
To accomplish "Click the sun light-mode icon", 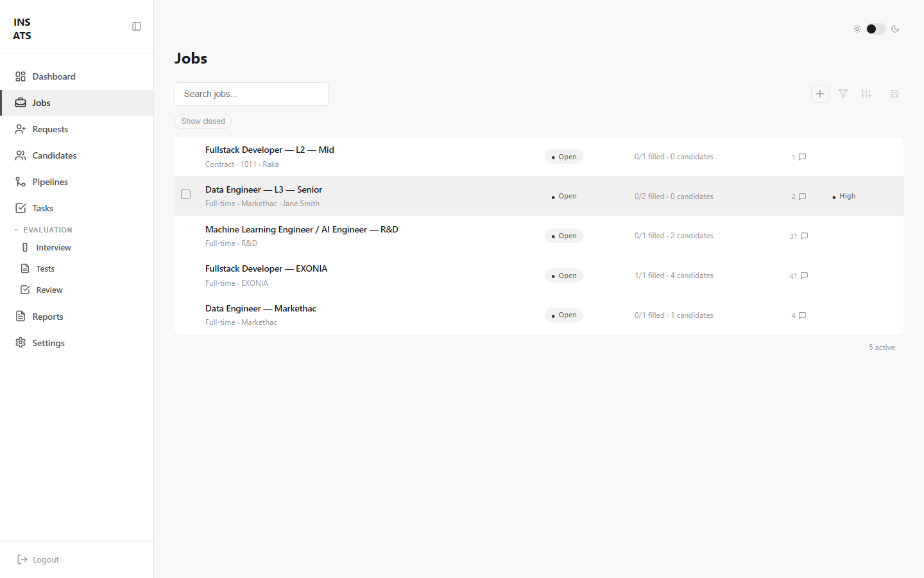I will pos(857,29).
